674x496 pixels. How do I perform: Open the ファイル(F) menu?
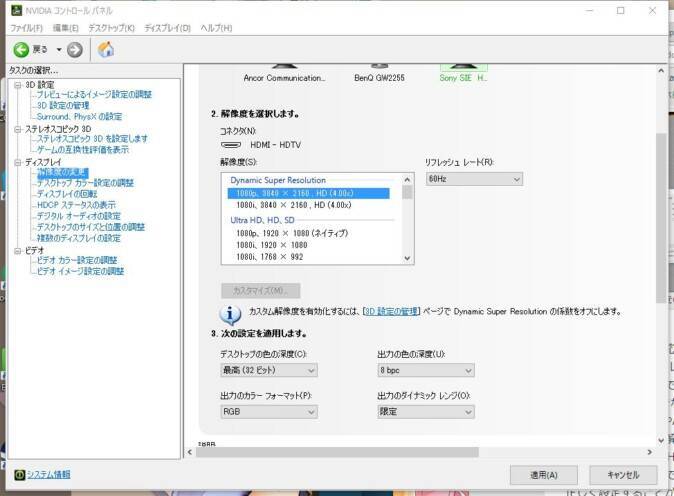point(26,28)
